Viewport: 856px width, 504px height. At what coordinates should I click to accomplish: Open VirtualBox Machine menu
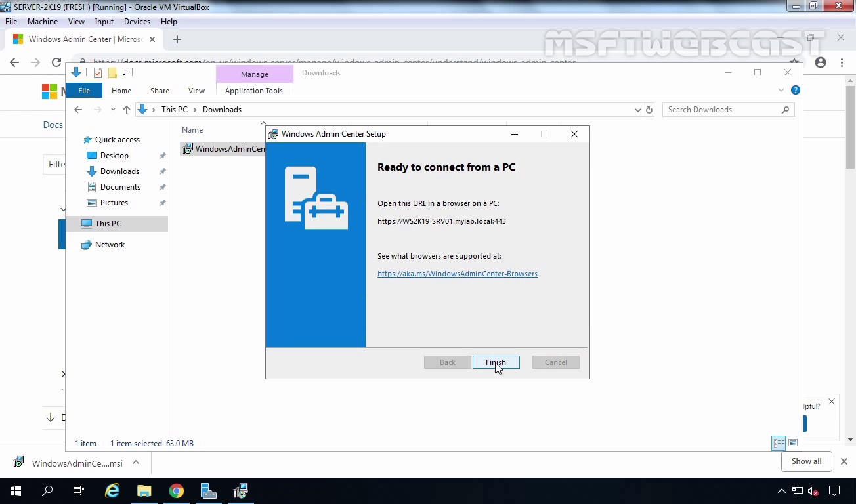pyautogui.click(x=43, y=22)
